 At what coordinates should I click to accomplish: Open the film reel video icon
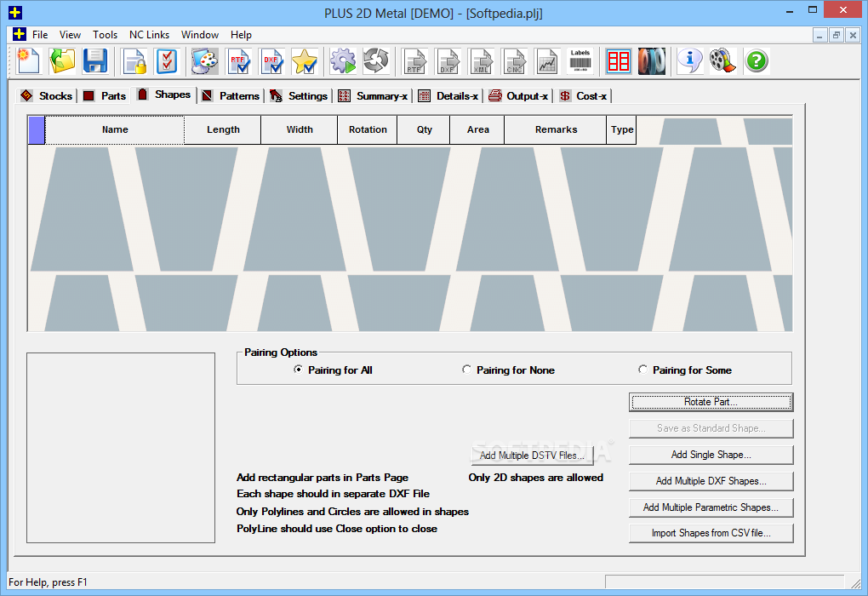click(723, 61)
